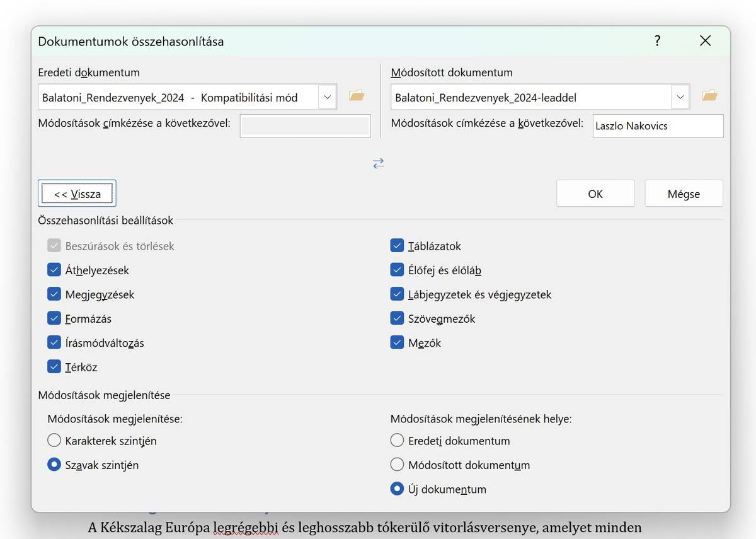Toggle the Áthelyezések checkbox

[54, 270]
